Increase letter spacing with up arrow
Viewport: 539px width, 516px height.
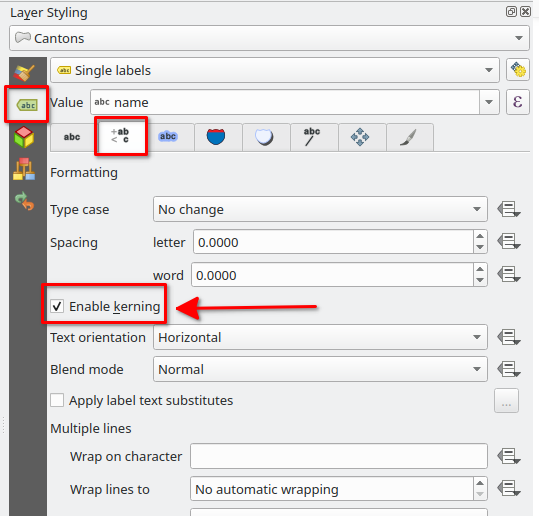coord(480,237)
